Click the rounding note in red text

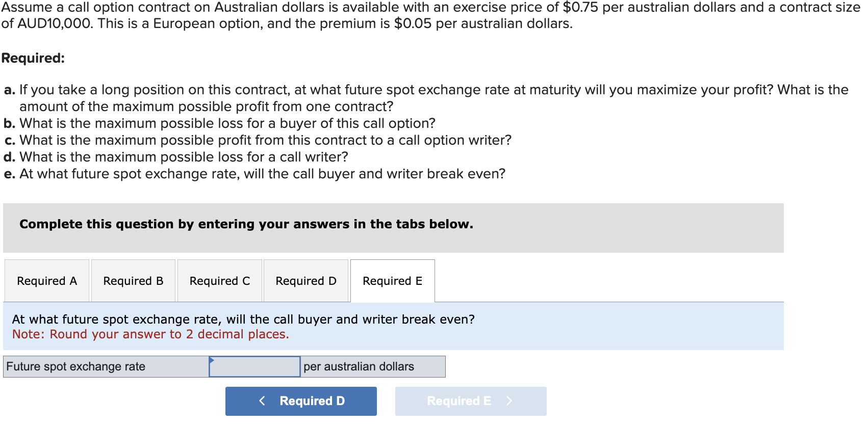click(x=150, y=334)
